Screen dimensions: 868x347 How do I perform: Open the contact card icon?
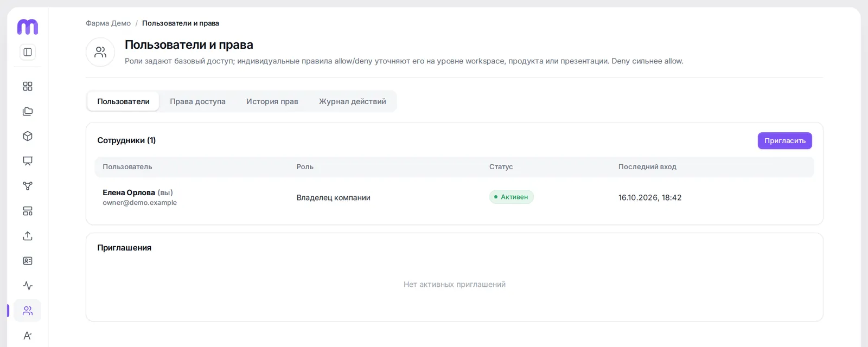pyautogui.click(x=28, y=261)
